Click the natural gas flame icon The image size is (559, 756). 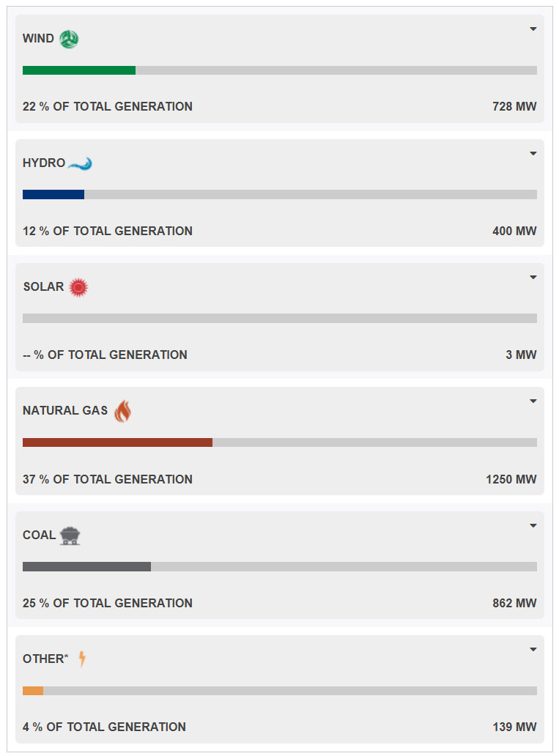pos(122,411)
